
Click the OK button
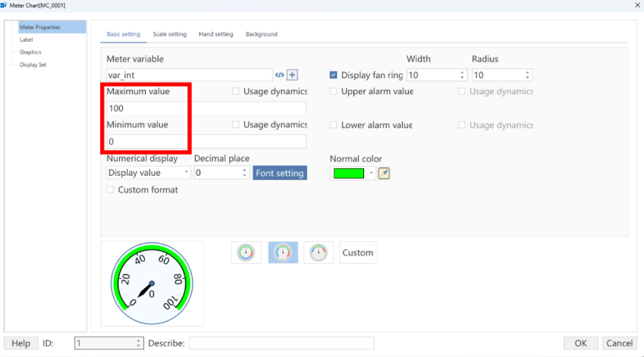(x=581, y=343)
